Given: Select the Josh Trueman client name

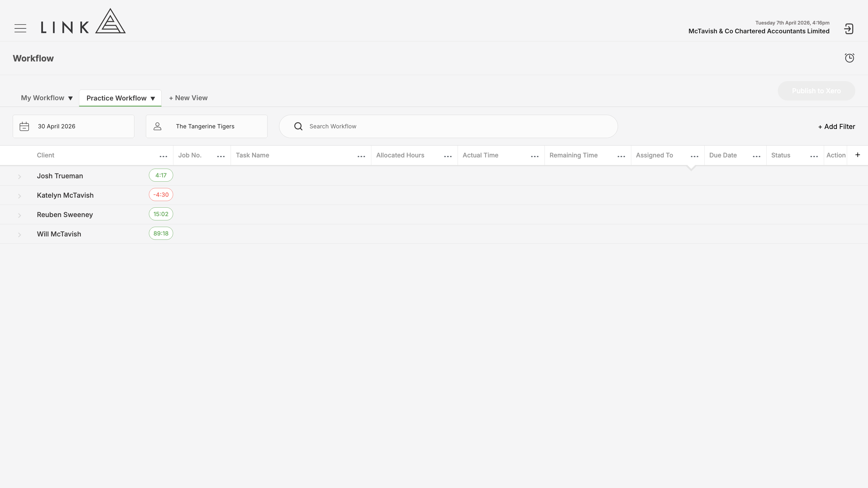Looking at the screenshot, I should [60, 176].
